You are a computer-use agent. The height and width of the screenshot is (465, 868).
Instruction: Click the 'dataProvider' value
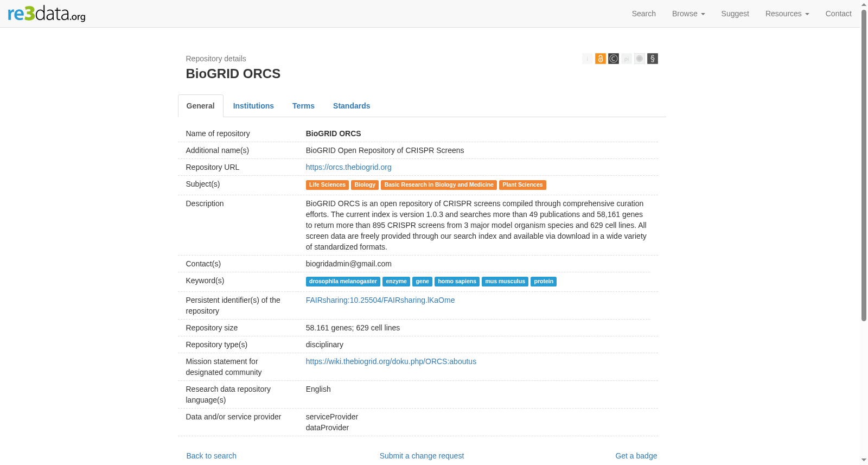(327, 428)
